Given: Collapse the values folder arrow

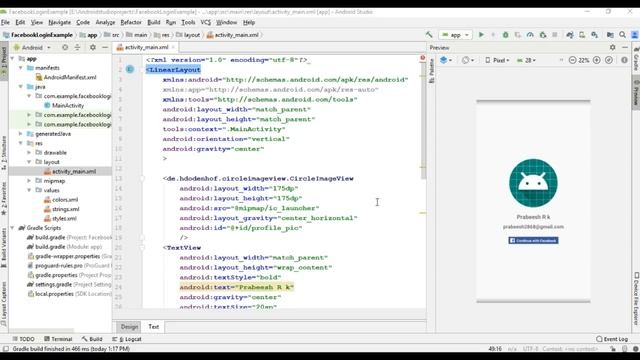Looking at the screenshot, I should [x=29, y=190].
